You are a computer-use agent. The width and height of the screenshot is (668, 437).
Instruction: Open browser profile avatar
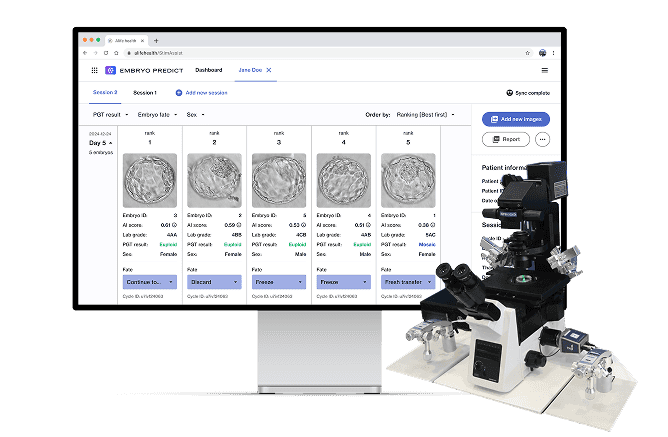click(x=542, y=53)
